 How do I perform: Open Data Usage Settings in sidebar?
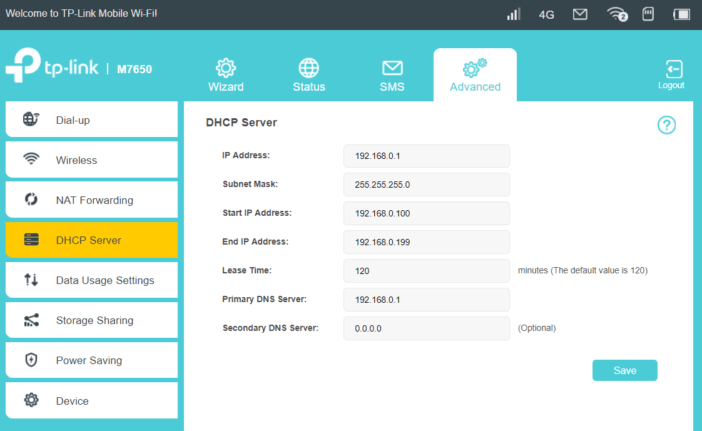click(91, 280)
